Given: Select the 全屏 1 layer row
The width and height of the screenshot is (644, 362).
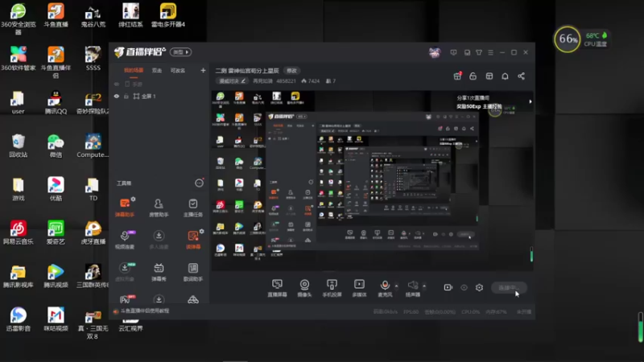Looking at the screenshot, I should (159, 96).
